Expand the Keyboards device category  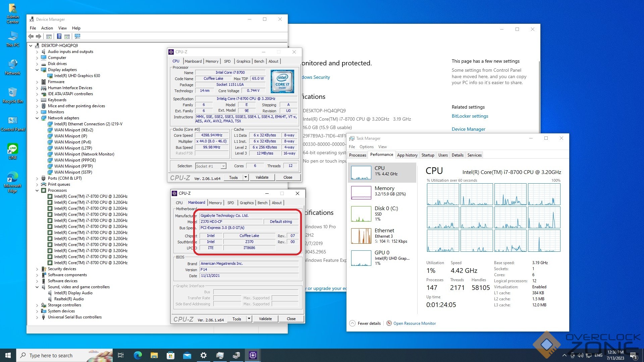(x=37, y=100)
